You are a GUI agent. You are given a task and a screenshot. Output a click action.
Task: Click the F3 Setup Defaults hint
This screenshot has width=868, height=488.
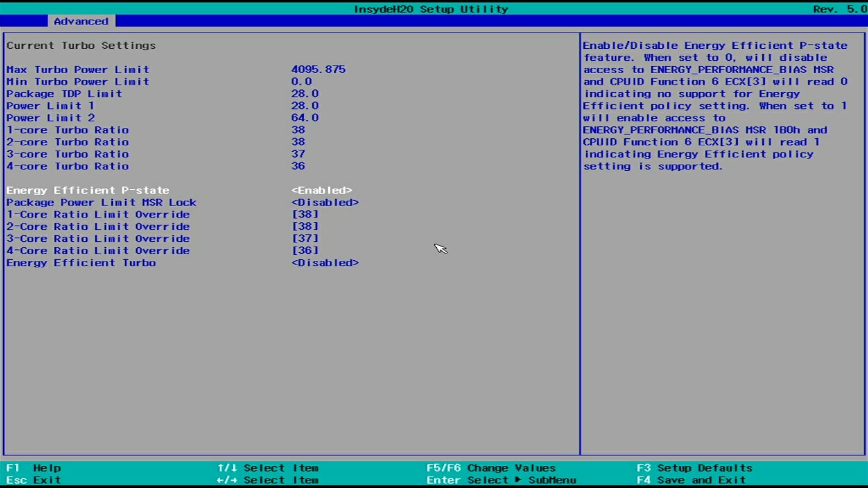[x=694, y=467]
